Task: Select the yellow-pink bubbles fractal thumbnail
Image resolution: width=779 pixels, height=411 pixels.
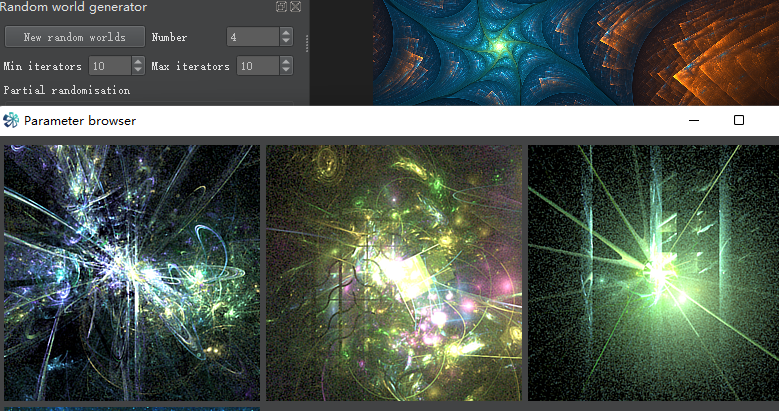Action: [394, 272]
